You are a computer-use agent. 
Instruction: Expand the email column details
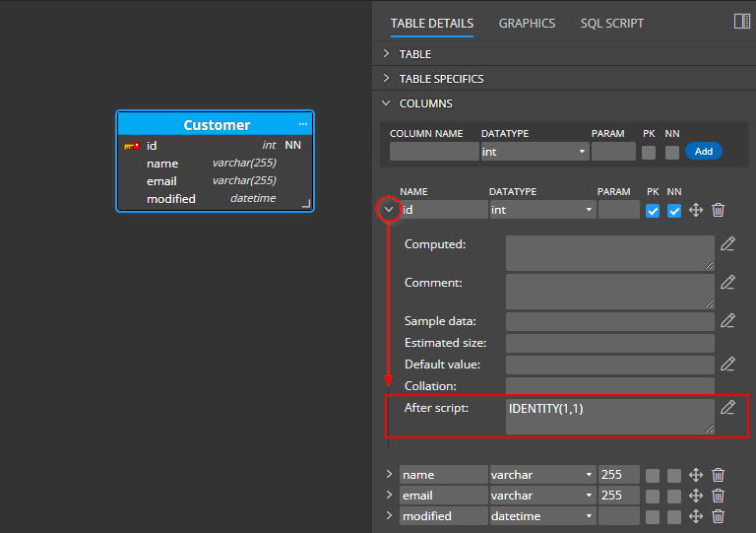pos(389,496)
